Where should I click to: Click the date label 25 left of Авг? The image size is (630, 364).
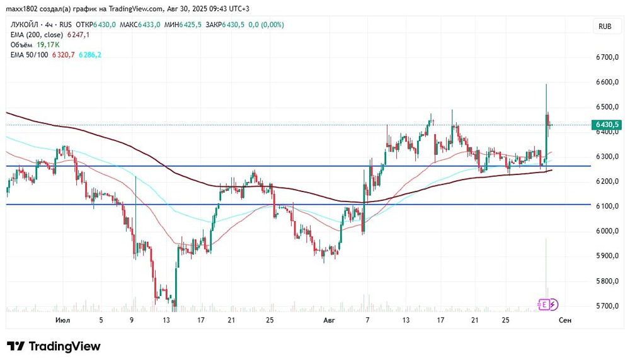tap(270, 320)
